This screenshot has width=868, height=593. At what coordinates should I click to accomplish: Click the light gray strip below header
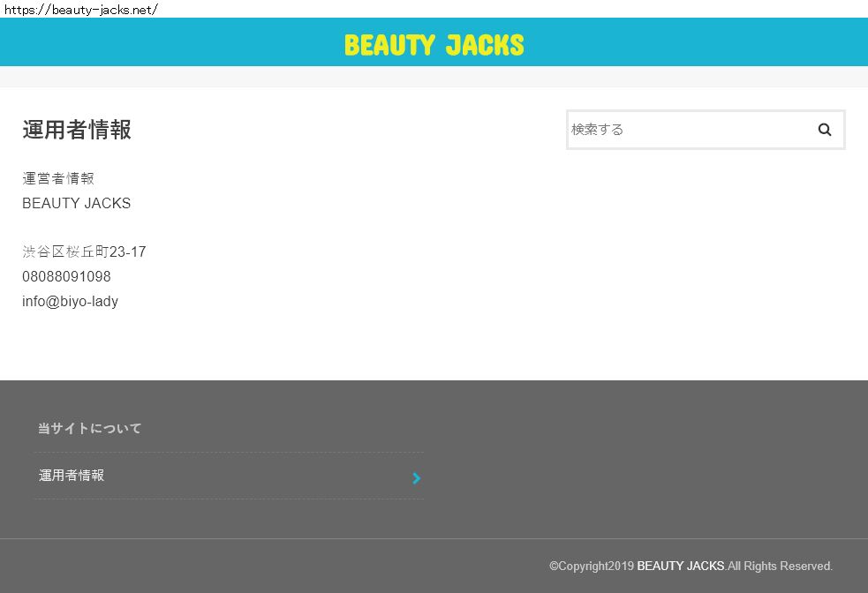(x=434, y=77)
